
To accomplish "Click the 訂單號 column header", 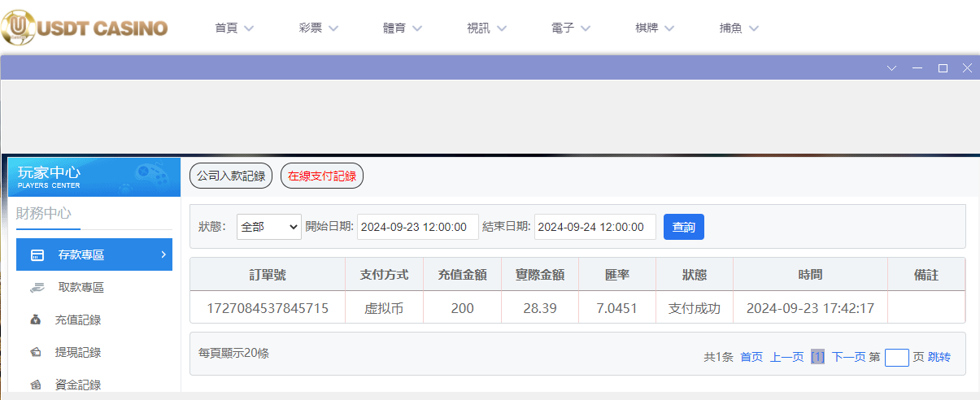I will point(268,275).
